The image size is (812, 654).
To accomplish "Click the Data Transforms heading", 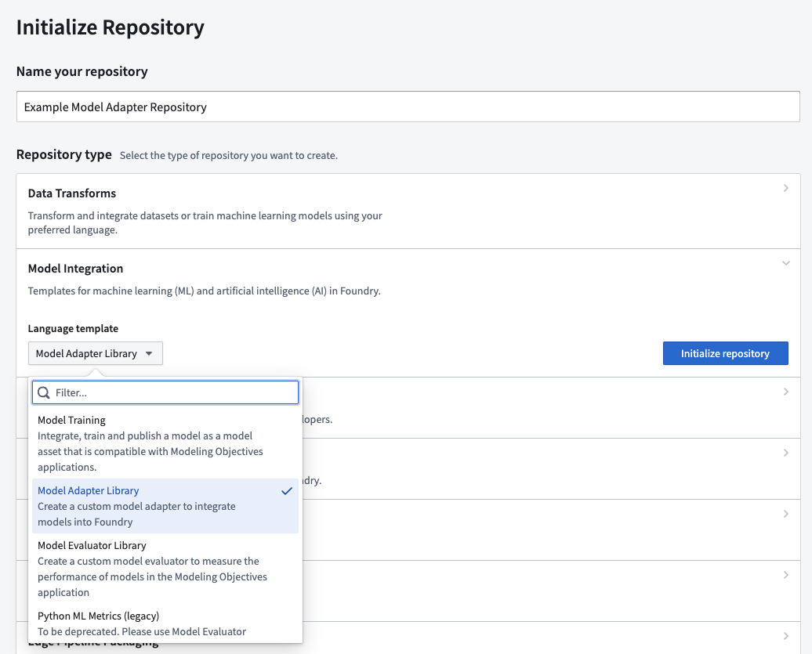I will [72, 193].
